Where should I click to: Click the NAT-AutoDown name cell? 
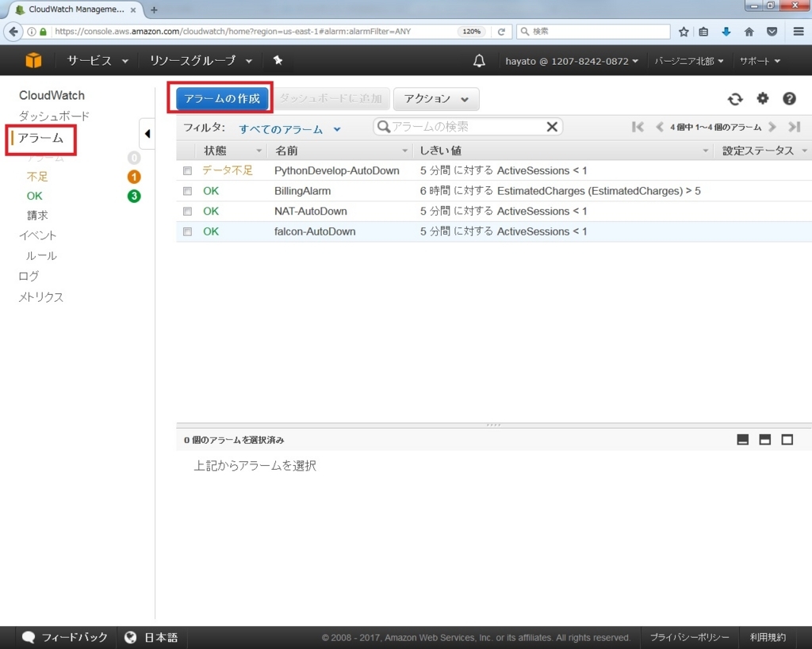pos(311,211)
